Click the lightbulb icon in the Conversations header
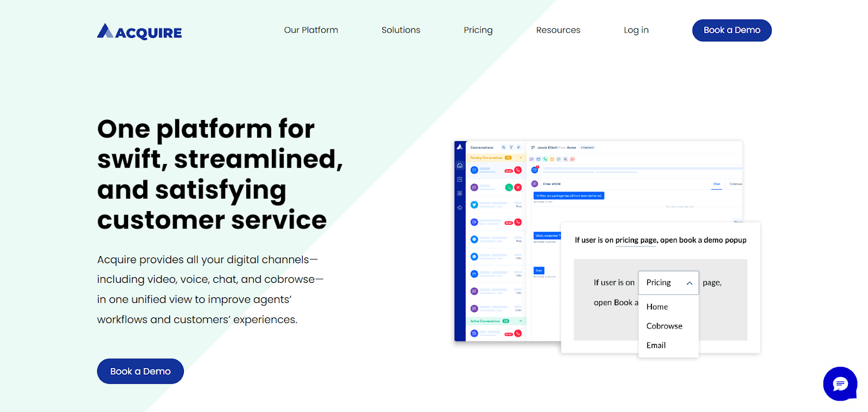The image size is (868, 412). (519, 147)
